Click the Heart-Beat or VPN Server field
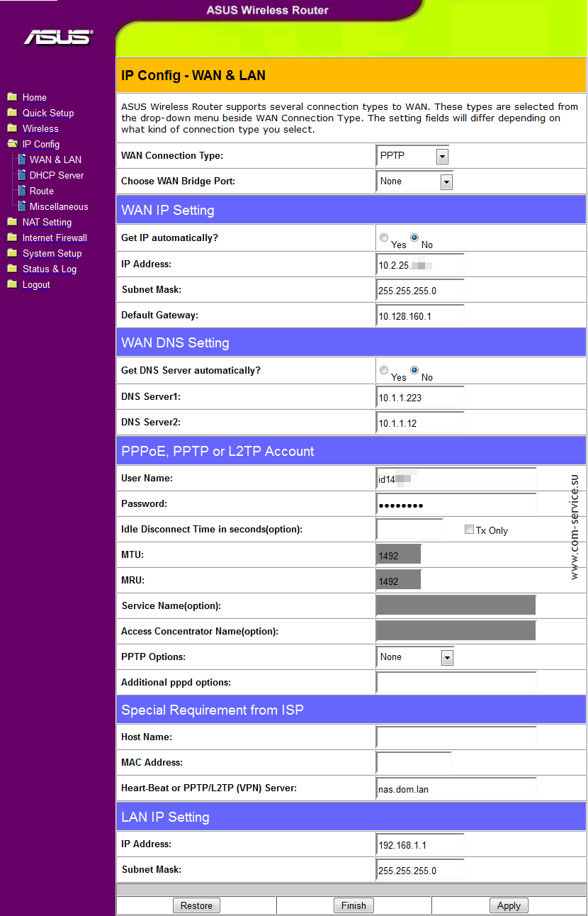 click(x=456, y=788)
